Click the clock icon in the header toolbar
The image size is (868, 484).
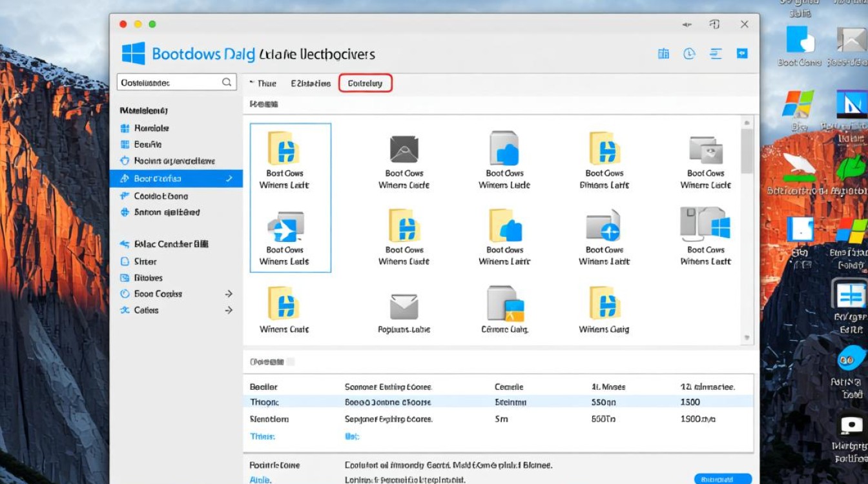689,54
